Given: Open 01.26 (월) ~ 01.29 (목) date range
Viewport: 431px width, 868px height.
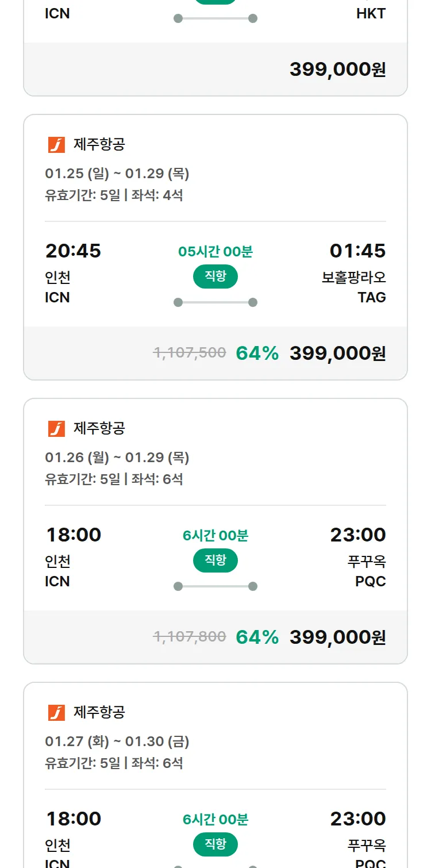Looking at the screenshot, I should [117, 458].
